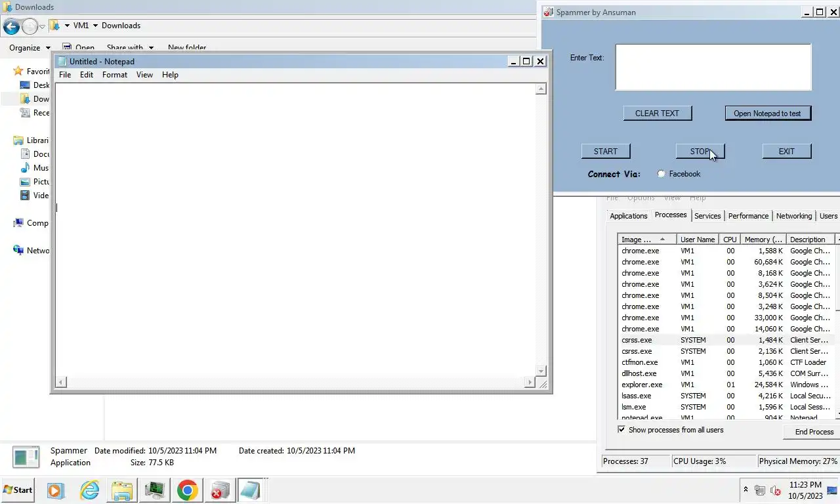Switch to Task Manager taskbar icon
The height and width of the screenshot is (504, 840).
point(155,490)
